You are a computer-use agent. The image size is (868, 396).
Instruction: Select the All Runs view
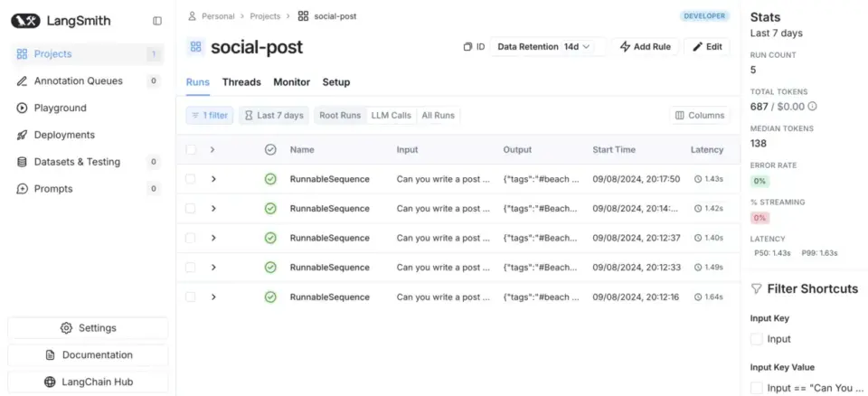[438, 115]
